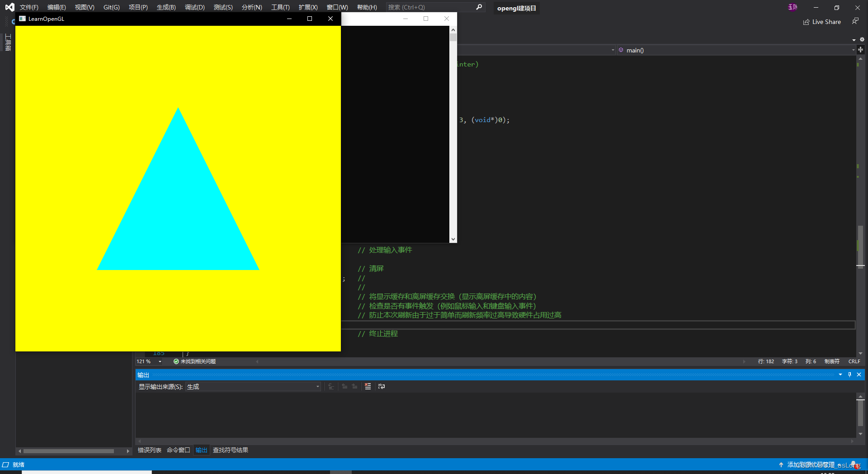Screen dimensions: 868x474
Task: Switch to the 错误列表 tab
Action: pyautogui.click(x=149, y=450)
